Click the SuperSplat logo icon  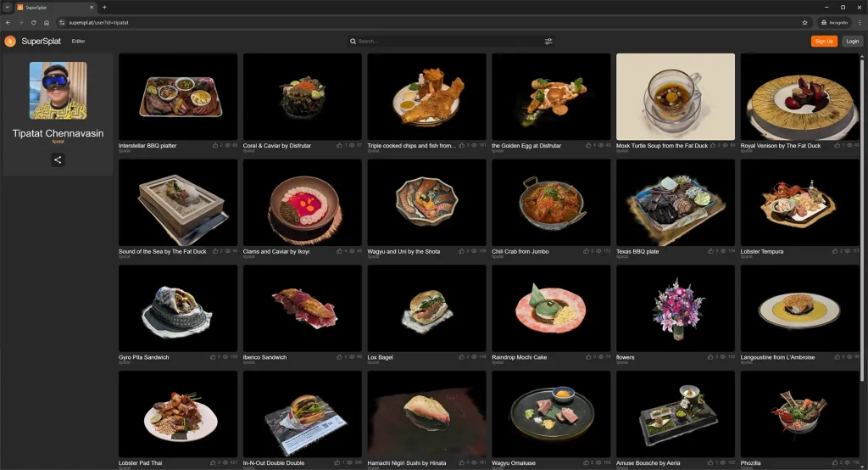point(10,41)
